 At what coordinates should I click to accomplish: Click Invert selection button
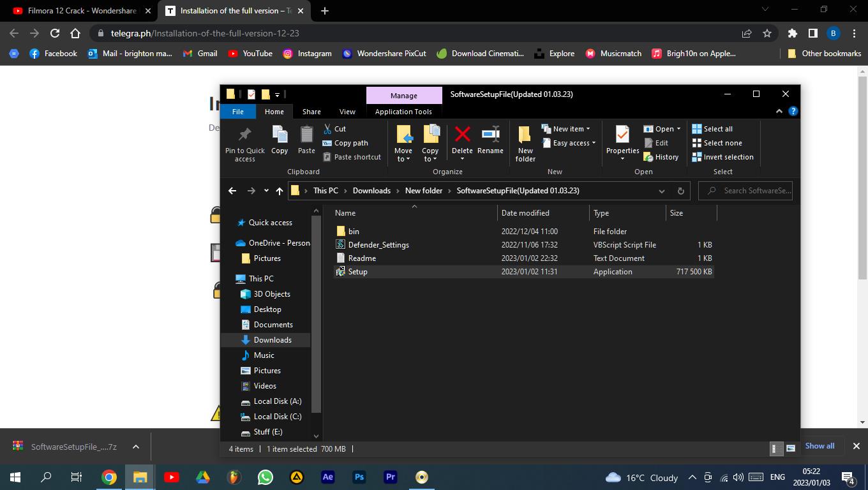[728, 157]
